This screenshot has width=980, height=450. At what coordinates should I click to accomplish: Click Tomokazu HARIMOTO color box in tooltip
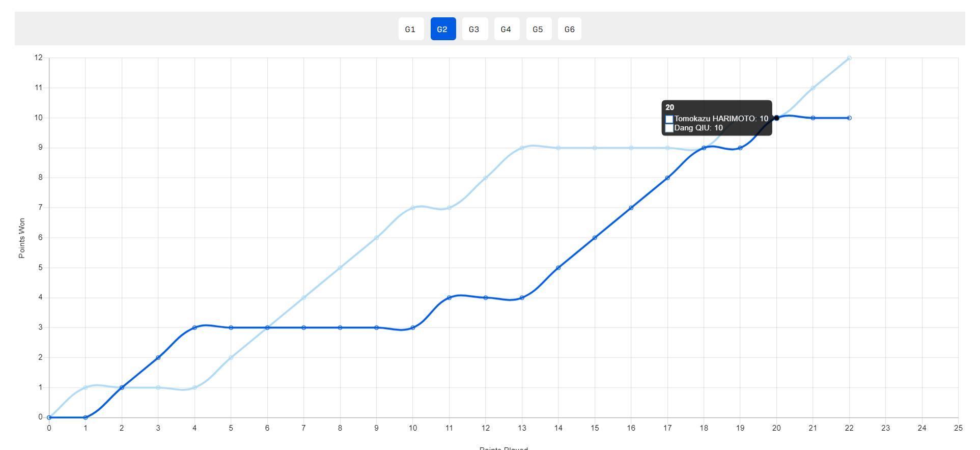click(669, 119)
